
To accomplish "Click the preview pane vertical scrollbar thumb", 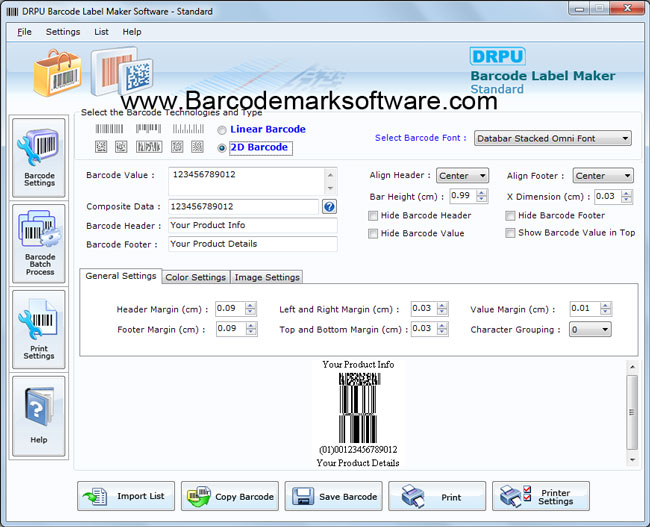I will coord(632,413).
